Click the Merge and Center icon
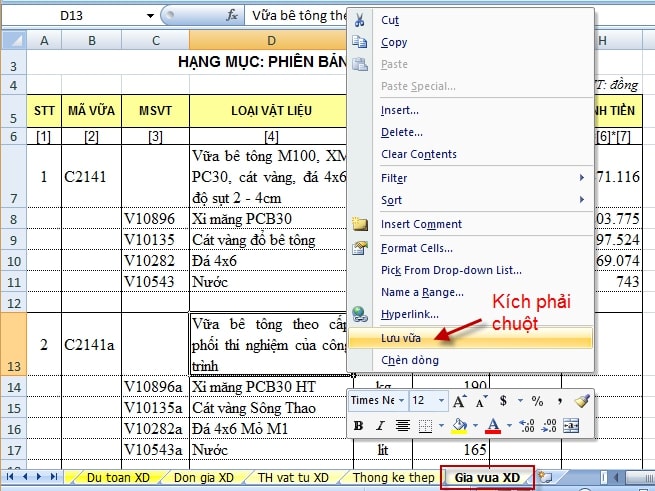Viewport: 655px width, 491px height. pos(571,425)
